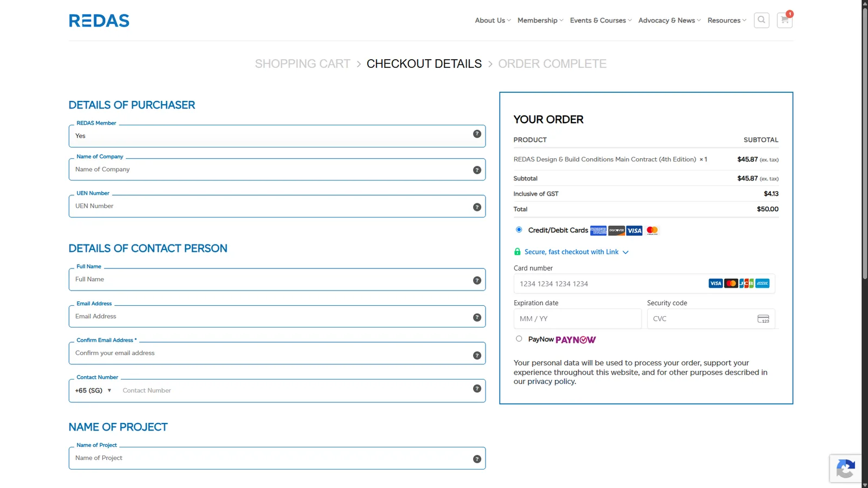
Task: Click the Confirm your email address field
Action: coord(277,354)
